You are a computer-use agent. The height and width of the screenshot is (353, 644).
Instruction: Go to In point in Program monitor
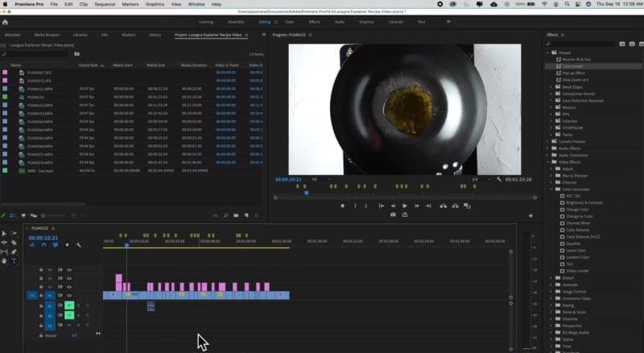tap(382, 206)
